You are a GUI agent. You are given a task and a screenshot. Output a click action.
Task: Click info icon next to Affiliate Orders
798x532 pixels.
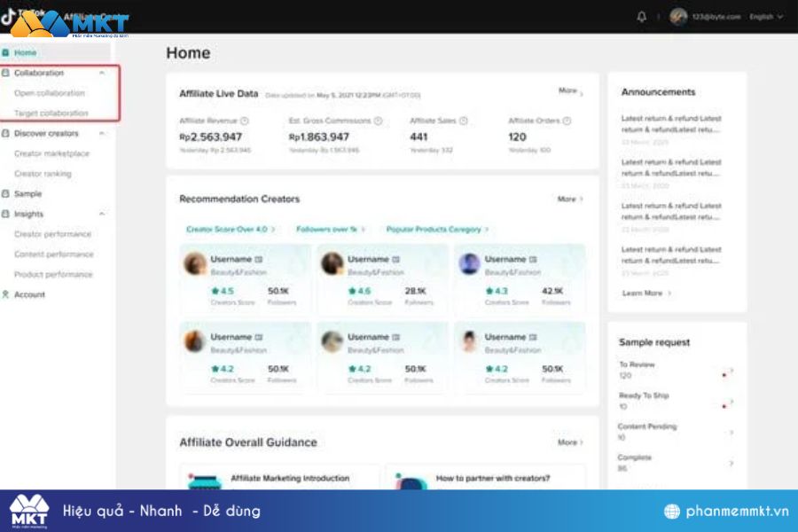click(567, 121)
